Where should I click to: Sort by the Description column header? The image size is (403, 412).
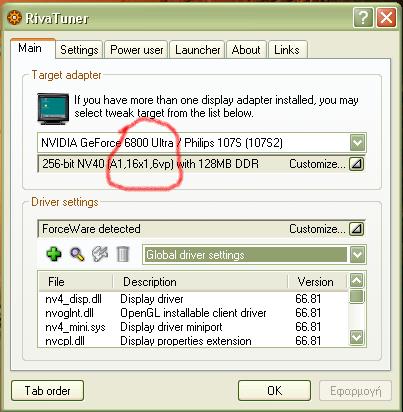point(200,282)
